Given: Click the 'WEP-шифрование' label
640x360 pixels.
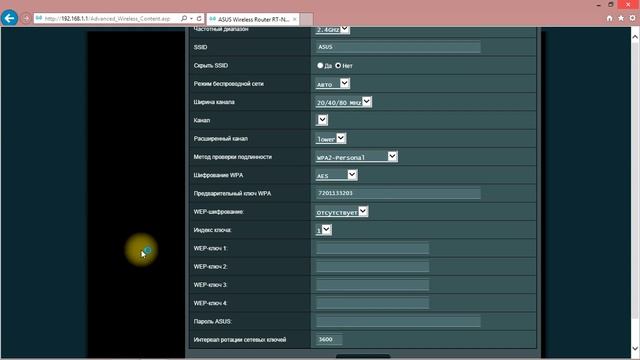Looking at the screenshot, I should [x=218, y=212].
